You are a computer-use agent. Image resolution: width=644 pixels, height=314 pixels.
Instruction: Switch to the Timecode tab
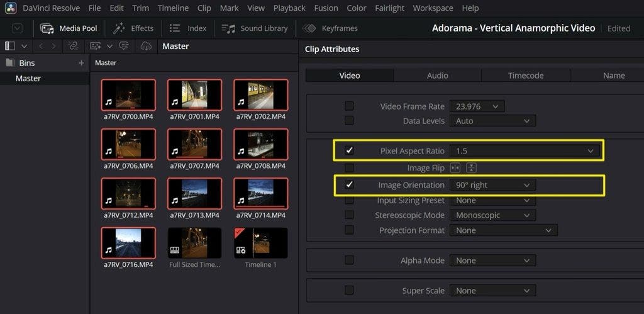click(526, 76)
